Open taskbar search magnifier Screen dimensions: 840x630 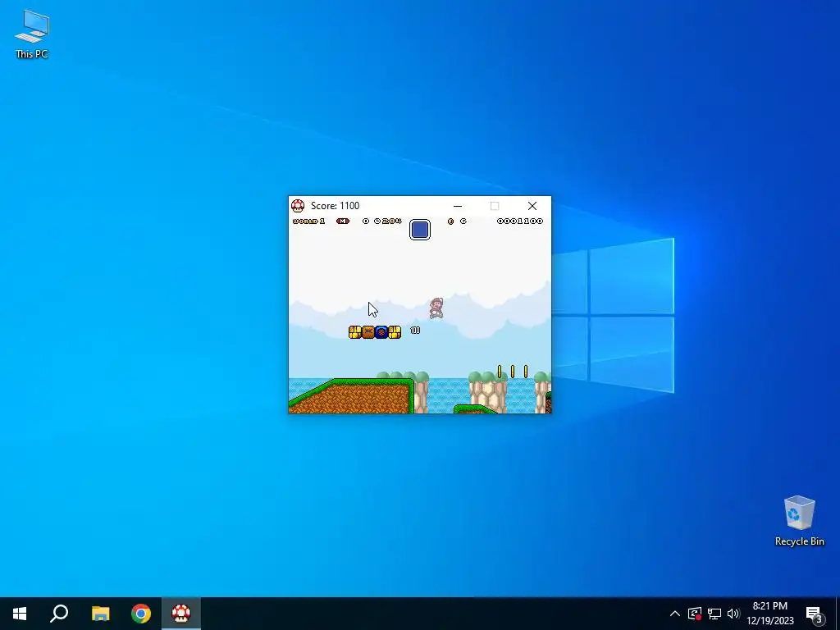point(59,614)
